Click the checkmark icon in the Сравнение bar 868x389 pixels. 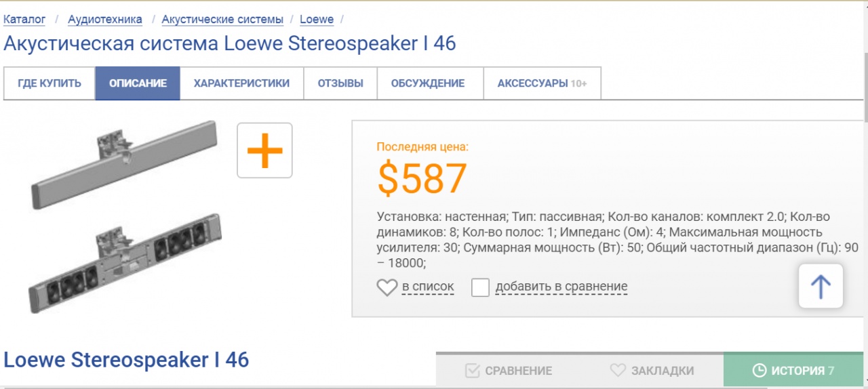coord(473,371)
